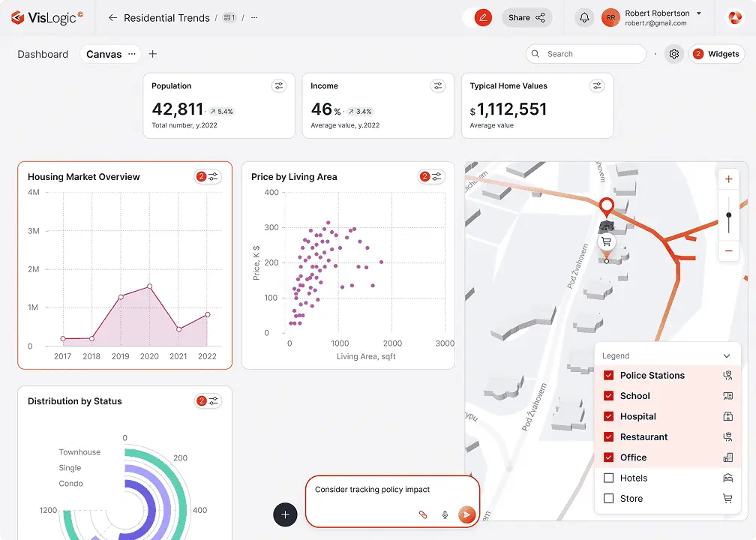Send the prompt message
Screen dimensions: 756x540
[x=466, y=514]
